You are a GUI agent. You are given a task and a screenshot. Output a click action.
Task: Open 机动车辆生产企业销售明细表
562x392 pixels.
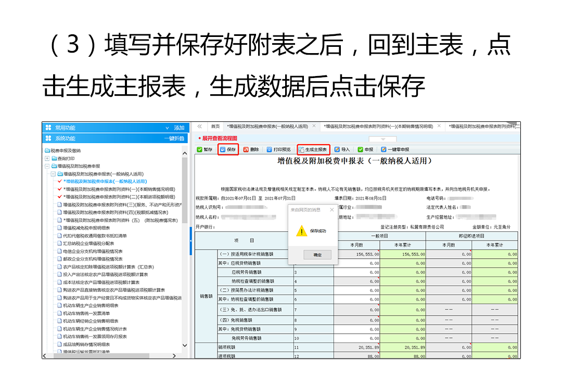pyautogui.click(x=91, y=306)
